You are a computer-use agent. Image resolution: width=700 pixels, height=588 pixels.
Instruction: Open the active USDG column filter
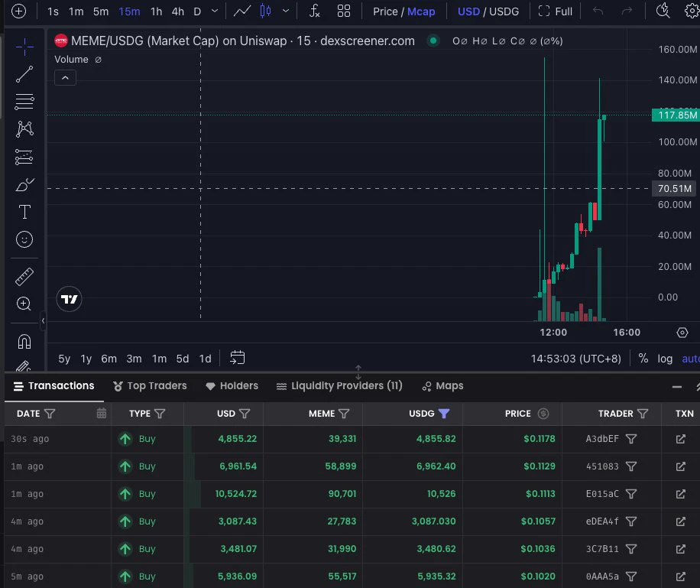(444, 414)
